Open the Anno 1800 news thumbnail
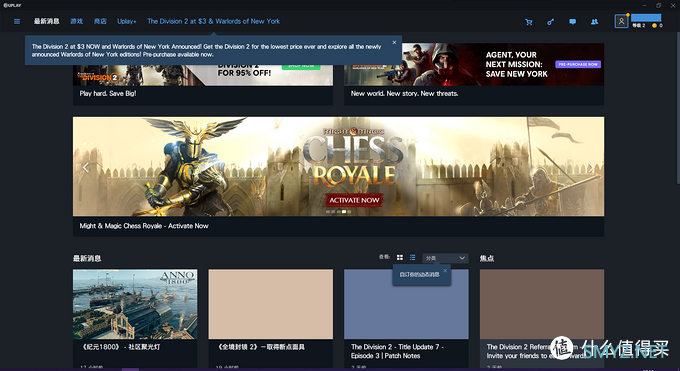This screenshot has height=371, width=680. pyautogui.click(x=135, y=304)
